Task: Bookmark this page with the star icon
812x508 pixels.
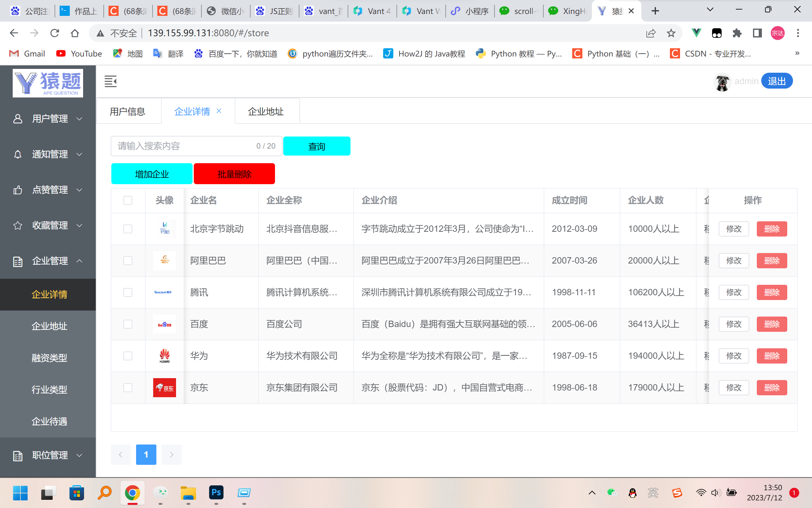Action: coord(671,33)
